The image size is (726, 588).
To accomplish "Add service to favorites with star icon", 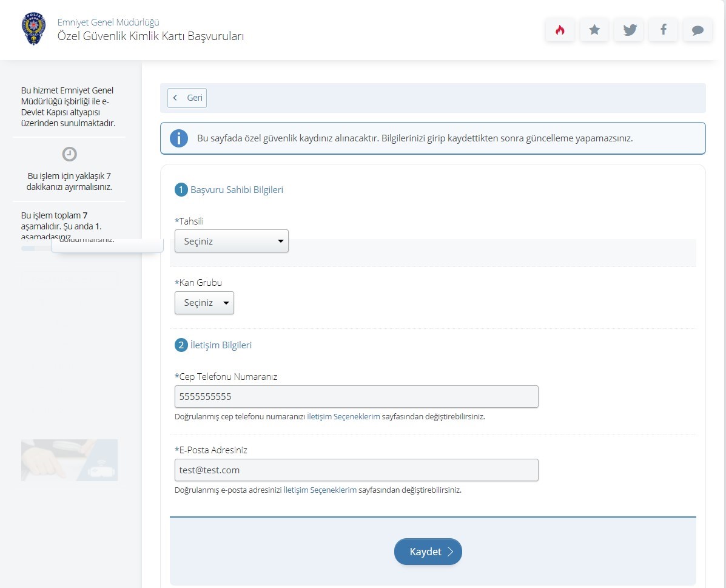I will click(x=594, y=30).
